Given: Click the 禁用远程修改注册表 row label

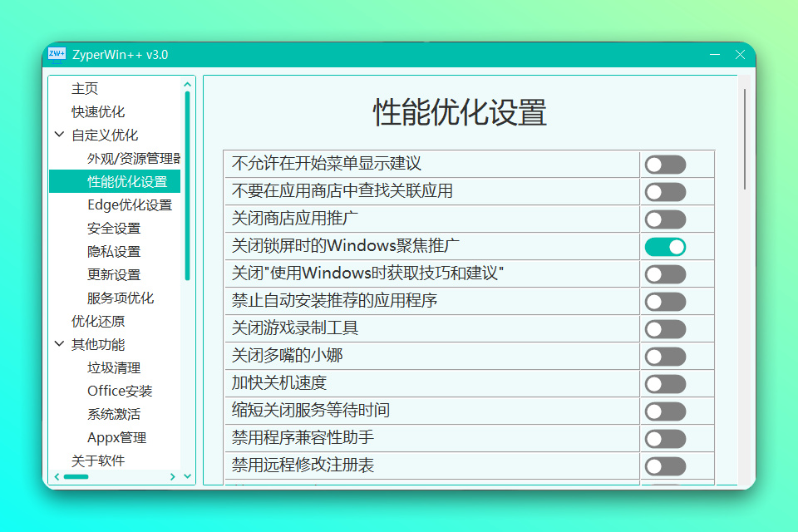Looking at the screenshot, I should coord(303,465).
